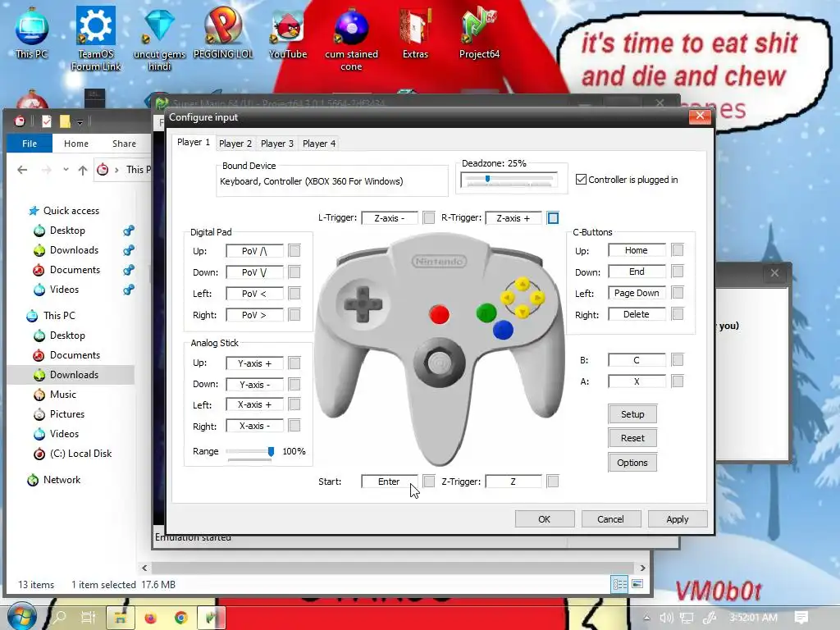840x630 pixels.
Task: Click the Explorer horizontal scrollbar
Action: tap(393, 568)
